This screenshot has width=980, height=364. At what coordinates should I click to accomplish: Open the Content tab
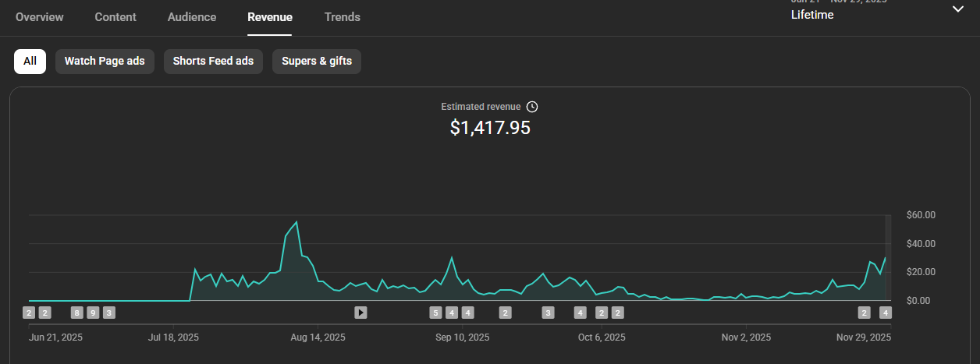pyautogui.click(x=115, y=17)
